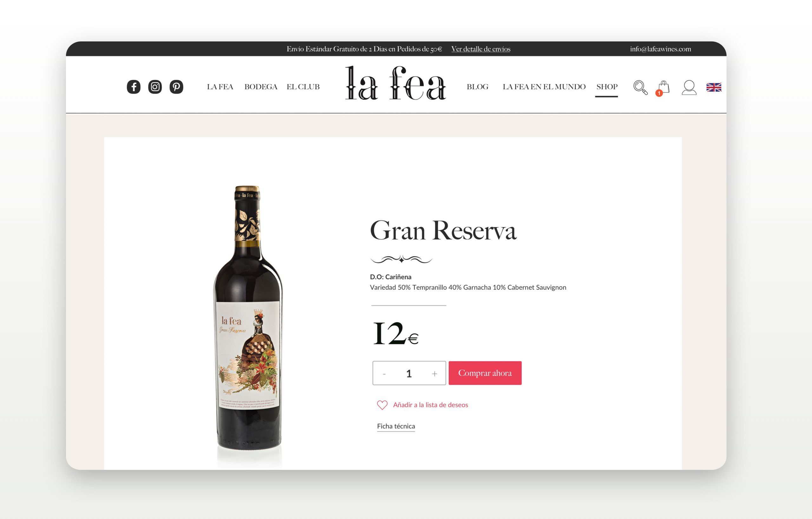This screenshot has width=812, height=519.
Task: Switch language with the UK flag
Action: (714, 87)
